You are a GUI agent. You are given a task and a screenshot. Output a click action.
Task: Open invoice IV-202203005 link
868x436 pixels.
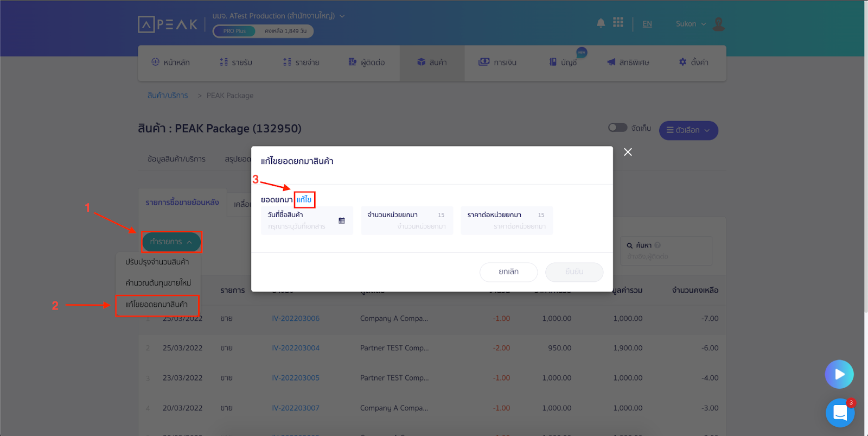pyautogui.click(x=296, y=378)
